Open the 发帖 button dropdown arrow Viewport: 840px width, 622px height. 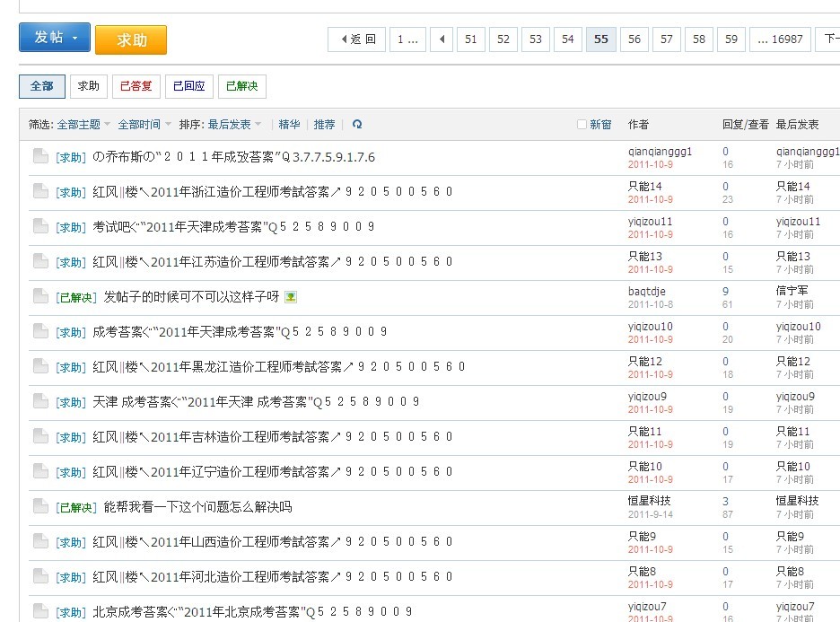tap(76, 39)
